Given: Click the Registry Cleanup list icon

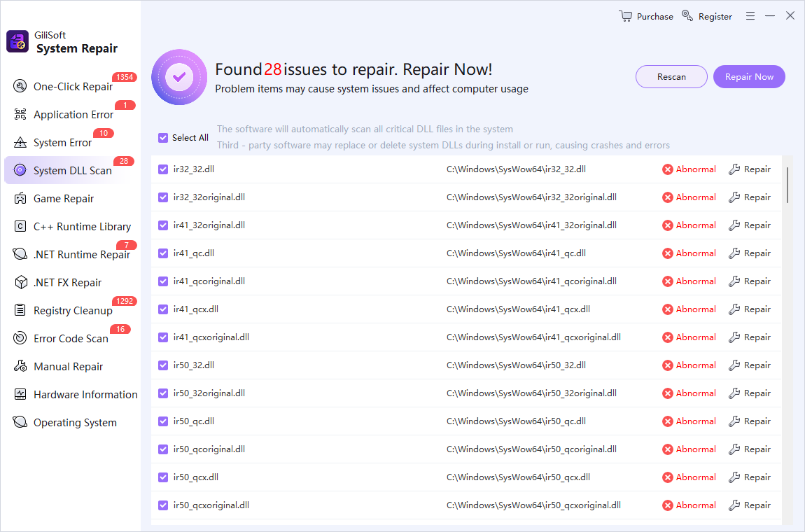Looking at the screenshot, I should (20, 309).
